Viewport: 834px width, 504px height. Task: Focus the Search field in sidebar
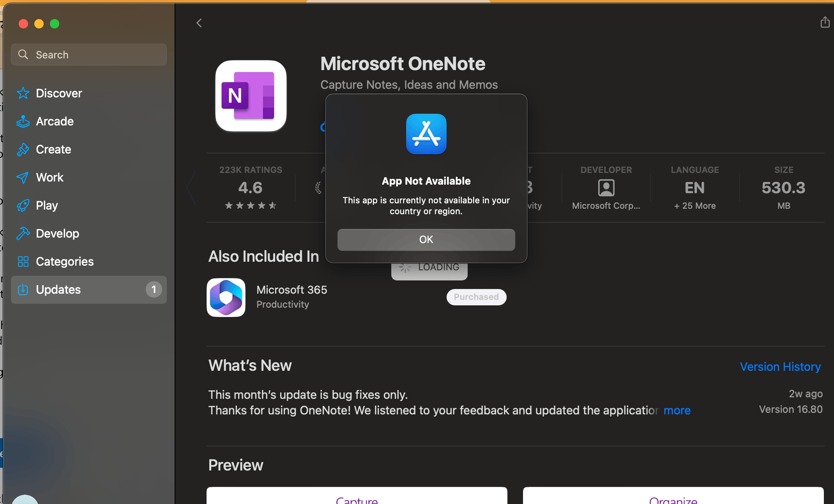tap(89, 55)
